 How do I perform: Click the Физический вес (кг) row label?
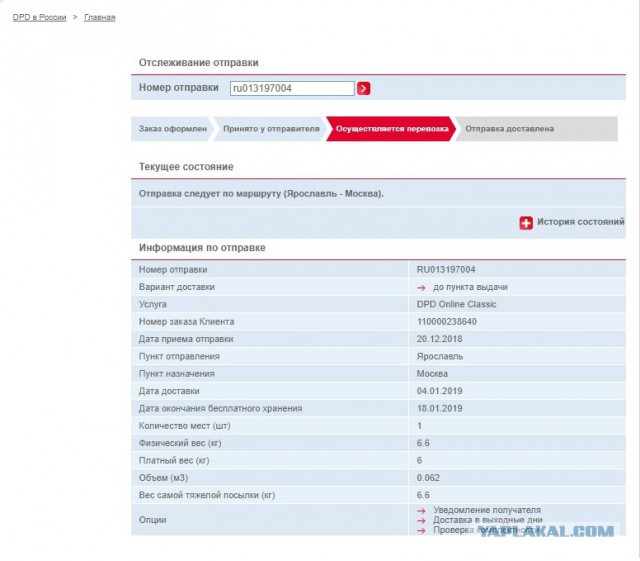tap(180, 443)
